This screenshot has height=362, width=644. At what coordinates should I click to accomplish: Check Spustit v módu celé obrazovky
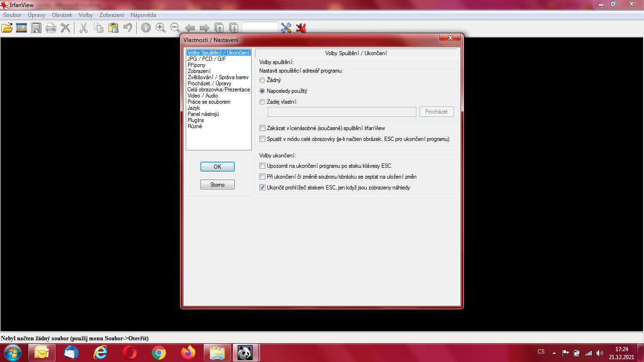[355, 139]
